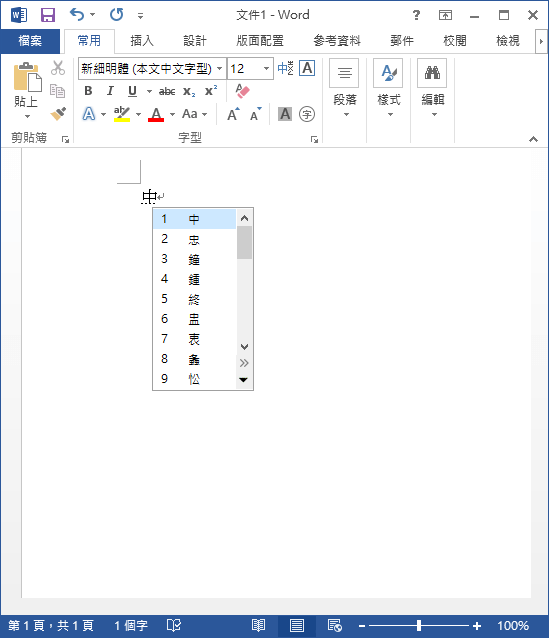Switch to the 版面配置 tab
Screen dimensions: 549x638
tap(260, 41)
